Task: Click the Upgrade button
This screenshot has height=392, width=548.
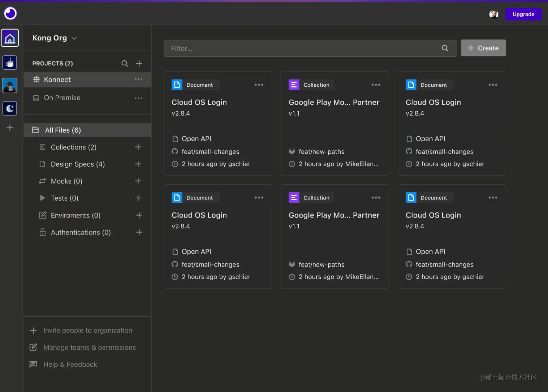Action: coord(523,14)
